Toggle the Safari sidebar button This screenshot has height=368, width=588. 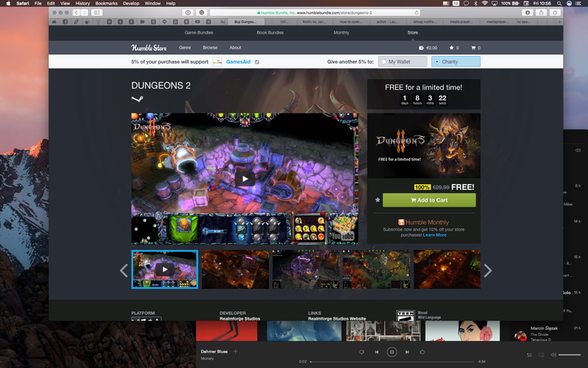tap(96, 12)
